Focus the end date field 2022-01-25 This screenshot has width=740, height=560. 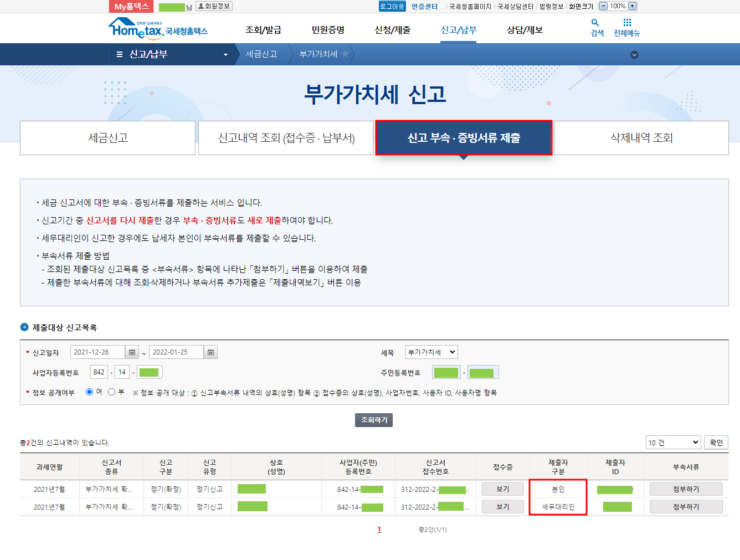(177, 352)
